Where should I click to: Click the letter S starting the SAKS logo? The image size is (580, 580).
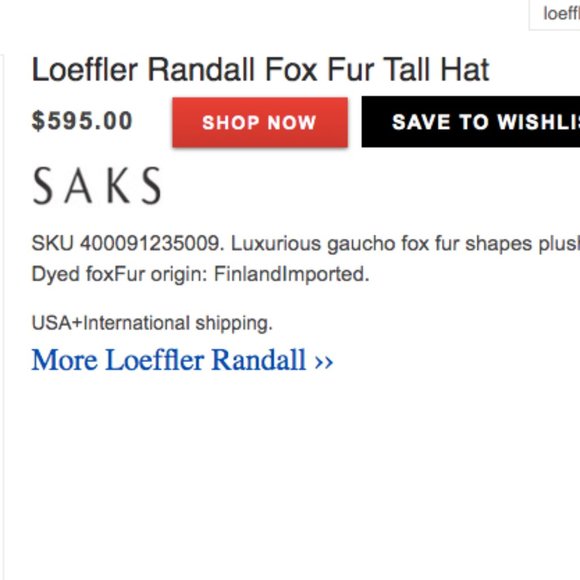click(43, 185)
